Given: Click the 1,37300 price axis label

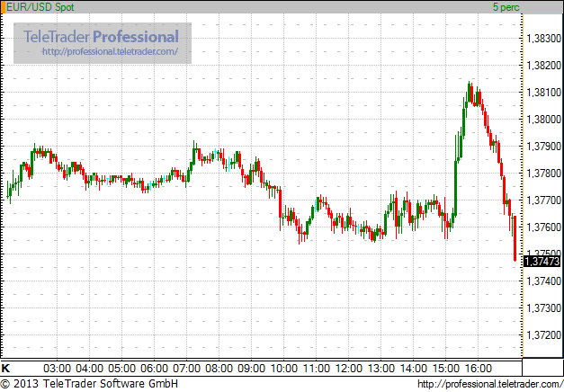Looking at the screenshot, I should tap(543, 307).
